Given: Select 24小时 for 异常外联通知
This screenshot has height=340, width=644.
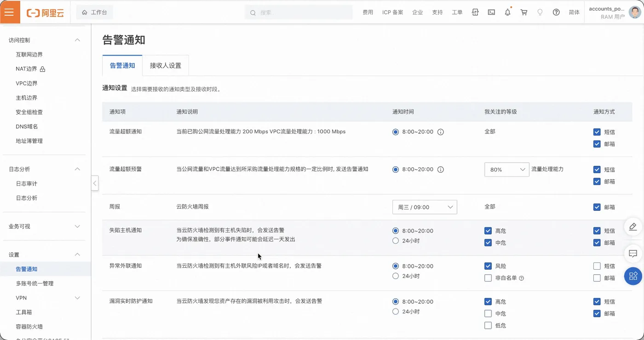Looking at the screenshot, I should point(396,276).
